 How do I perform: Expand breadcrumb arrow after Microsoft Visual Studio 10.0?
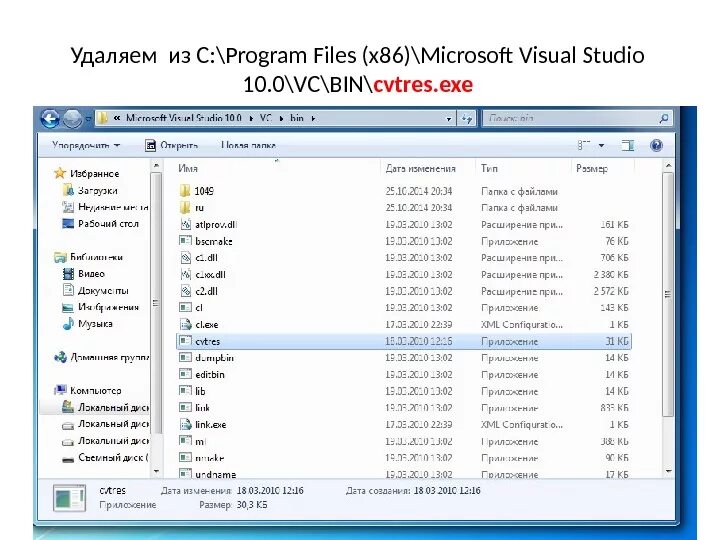coord(251,118)
